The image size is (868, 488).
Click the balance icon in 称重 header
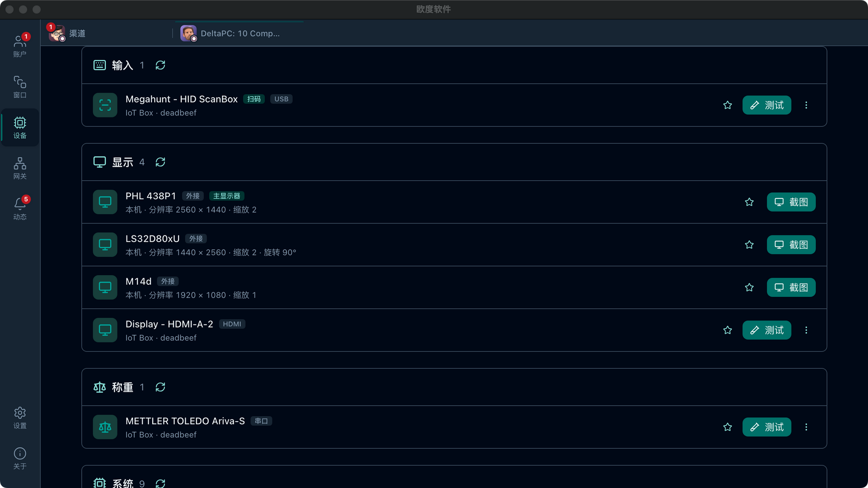pos(99,387)
